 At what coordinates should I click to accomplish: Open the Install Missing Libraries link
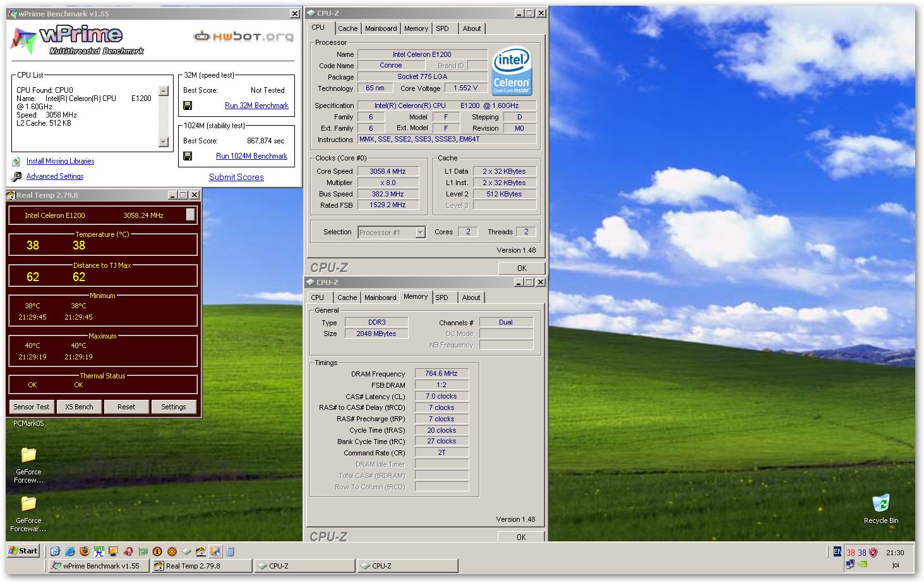click(x=60, y=162)
